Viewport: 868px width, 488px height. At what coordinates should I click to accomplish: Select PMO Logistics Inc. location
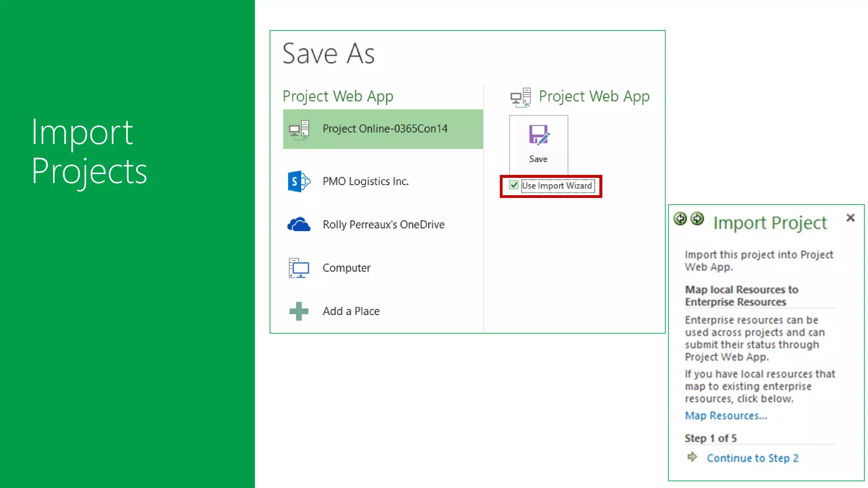[365, 181]
